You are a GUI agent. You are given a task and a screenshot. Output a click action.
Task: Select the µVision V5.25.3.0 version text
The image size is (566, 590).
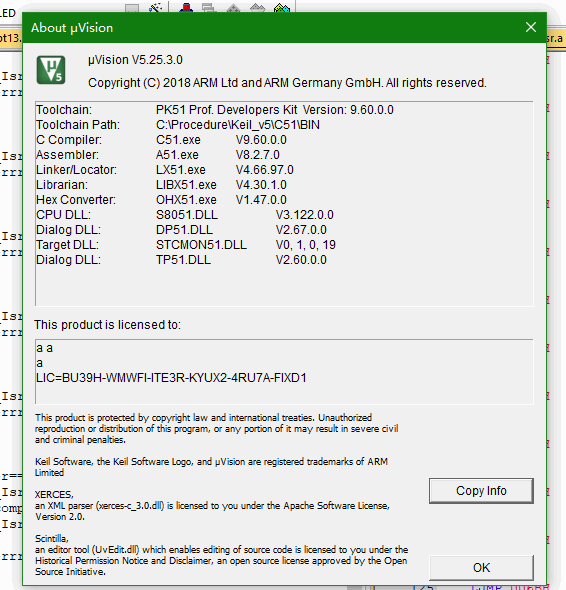(135, 60)
